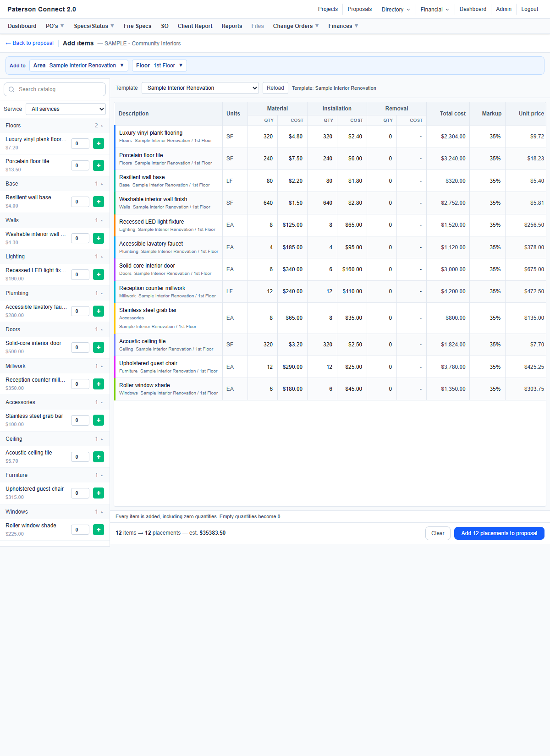550x756 pixels.
Task: Add Roller window shade via plus icon
Action: [99, 530]
